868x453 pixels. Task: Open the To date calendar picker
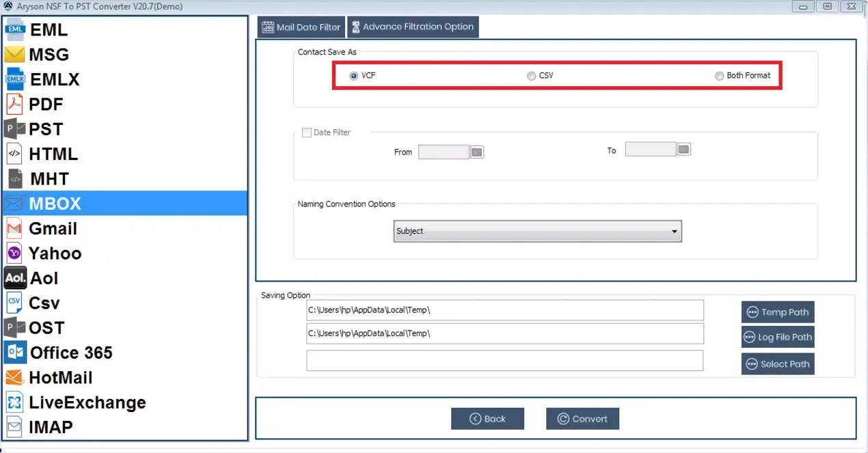(684, 149)
